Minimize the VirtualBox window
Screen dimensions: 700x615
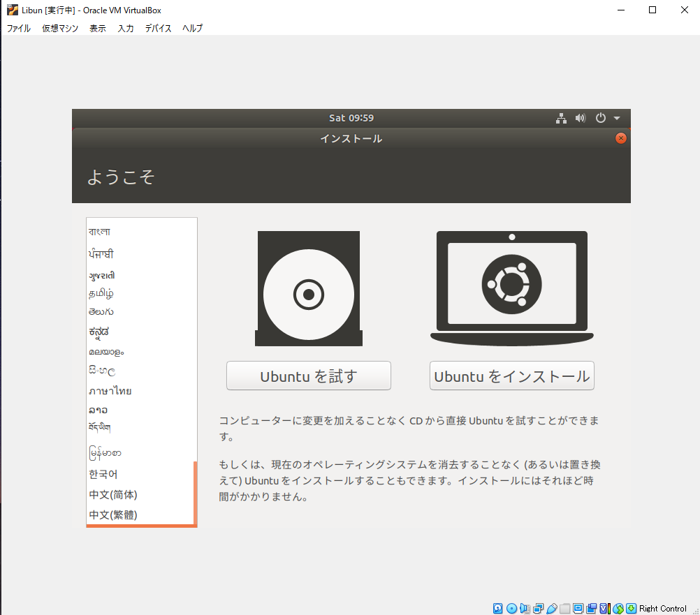[x=620, y=10]
